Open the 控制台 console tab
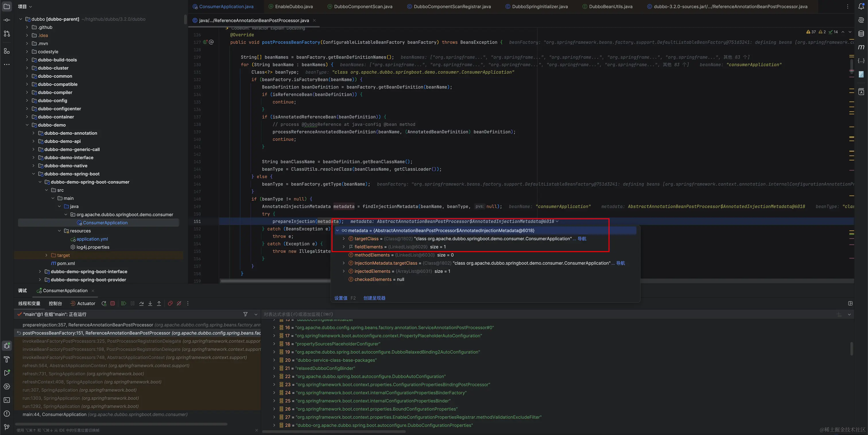The height and width of the screenshot is (435, 868). 55,303
